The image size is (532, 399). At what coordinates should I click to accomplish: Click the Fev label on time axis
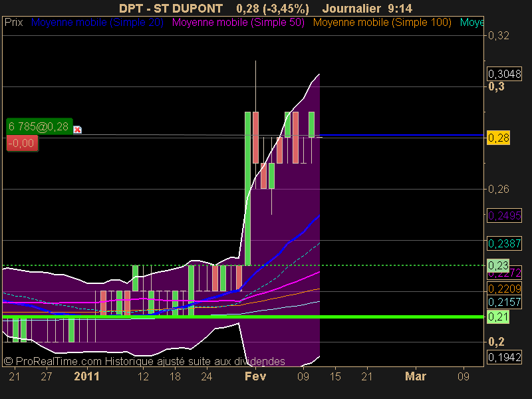click(255, 376)
